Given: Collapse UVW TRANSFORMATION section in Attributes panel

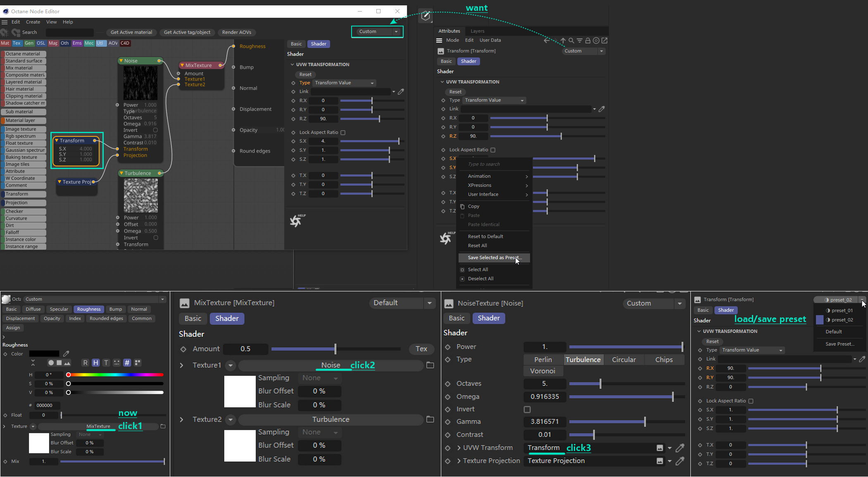Looking at the screenshot, I should 442,82.
